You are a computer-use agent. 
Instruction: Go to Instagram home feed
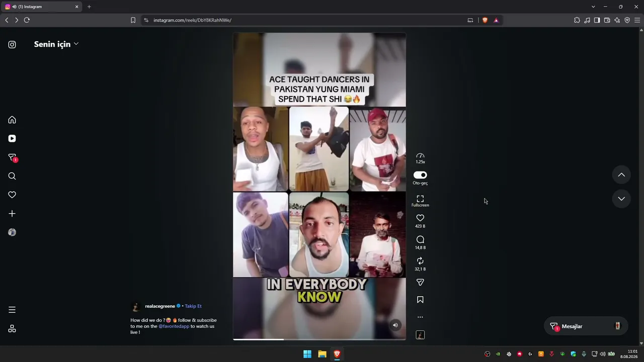(12, 120)
